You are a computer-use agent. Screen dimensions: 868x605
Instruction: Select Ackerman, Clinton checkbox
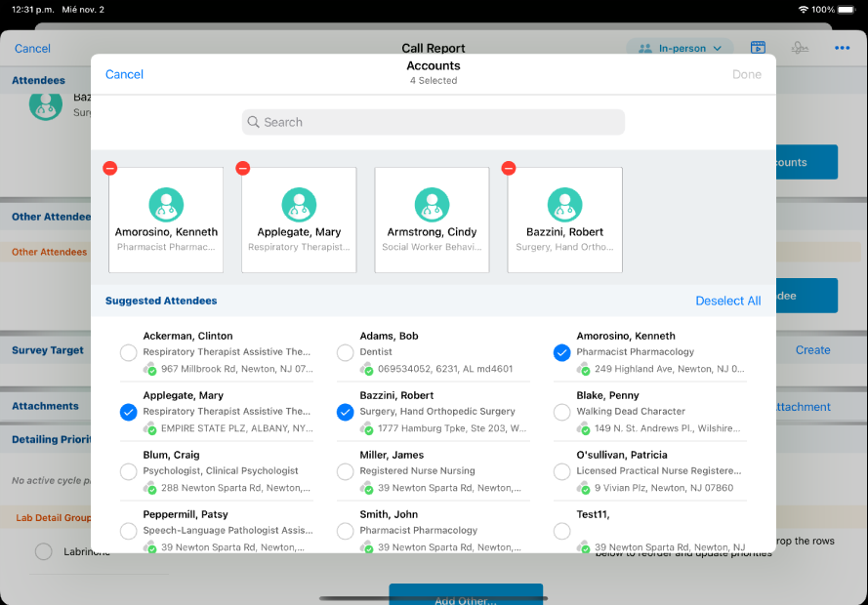click(128, 353)
